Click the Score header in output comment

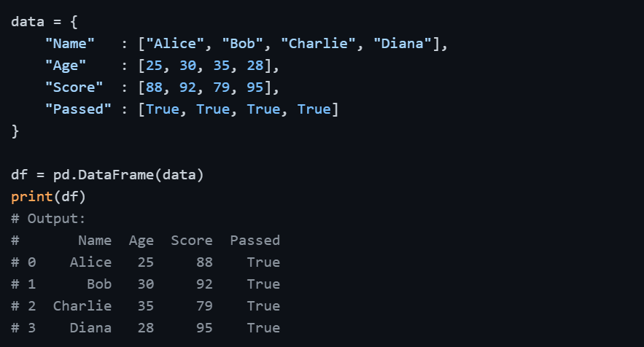coord(192,241)
